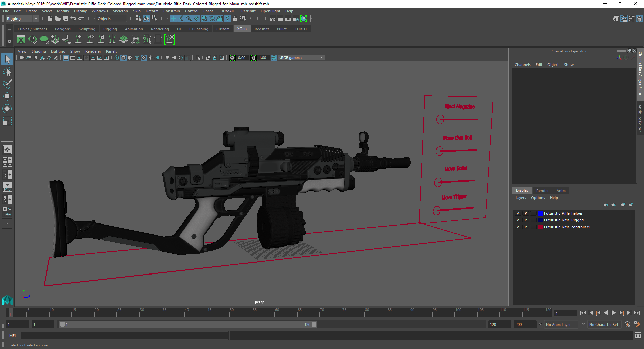The height and width of the screenshot is (349, 644).
Task: Create a new scene file
Action: pyautogui.click(x=50, y=19)
